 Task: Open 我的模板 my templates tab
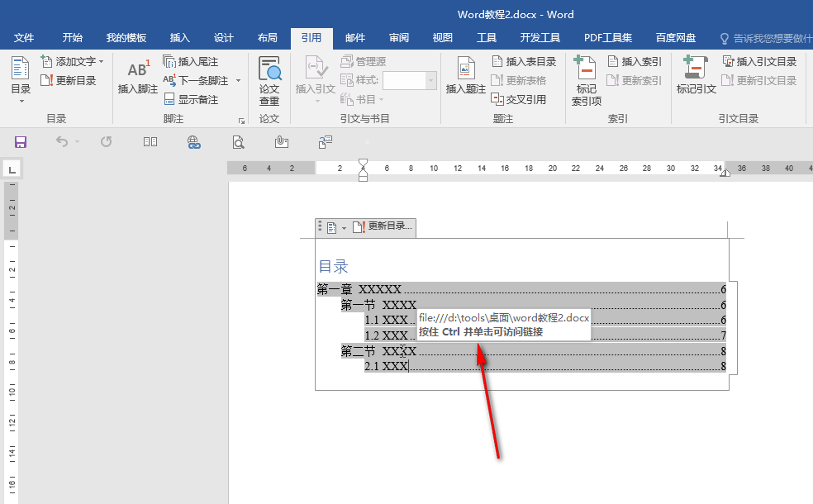pyautogui.click(x=126, y=38)
